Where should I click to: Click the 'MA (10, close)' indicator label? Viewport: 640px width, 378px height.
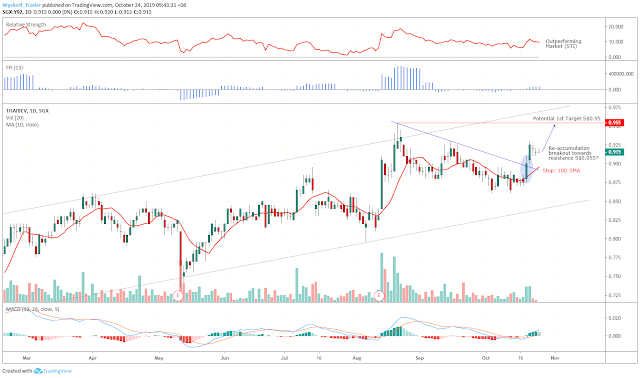(x=22, y=125)
